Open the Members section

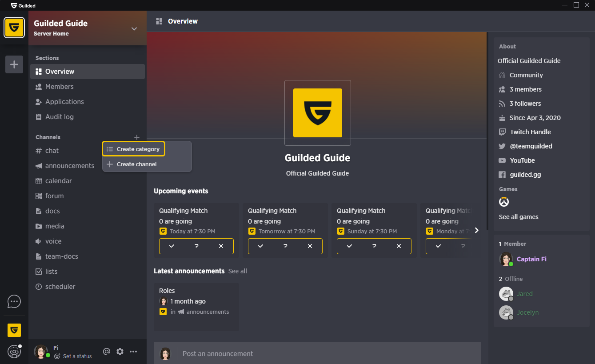point(88,87)
